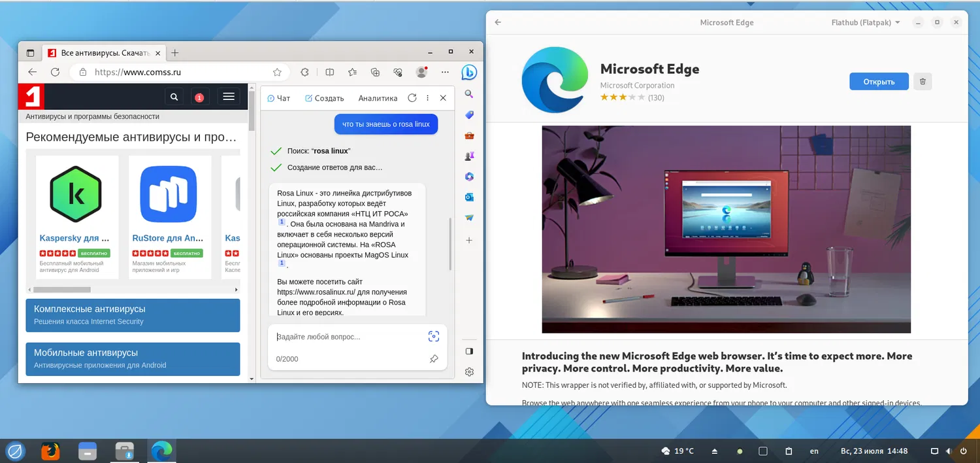Add an app to Edge sidebar with plus
The height and width of the screenshot is (463, 980).
pos(469,241)
